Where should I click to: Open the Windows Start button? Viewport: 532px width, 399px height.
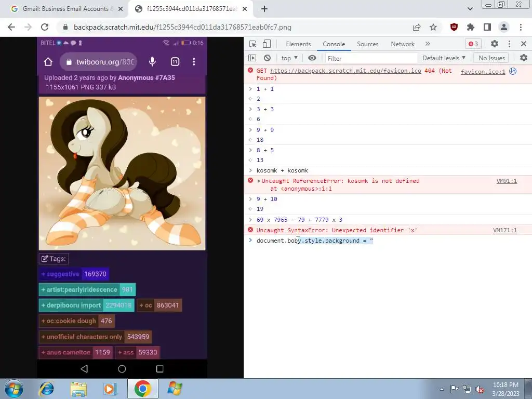click(x=14, y=389)
